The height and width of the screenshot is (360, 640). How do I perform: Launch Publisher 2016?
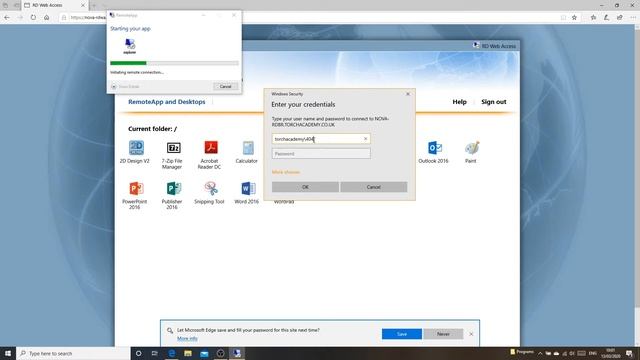[x=172, y=195]
